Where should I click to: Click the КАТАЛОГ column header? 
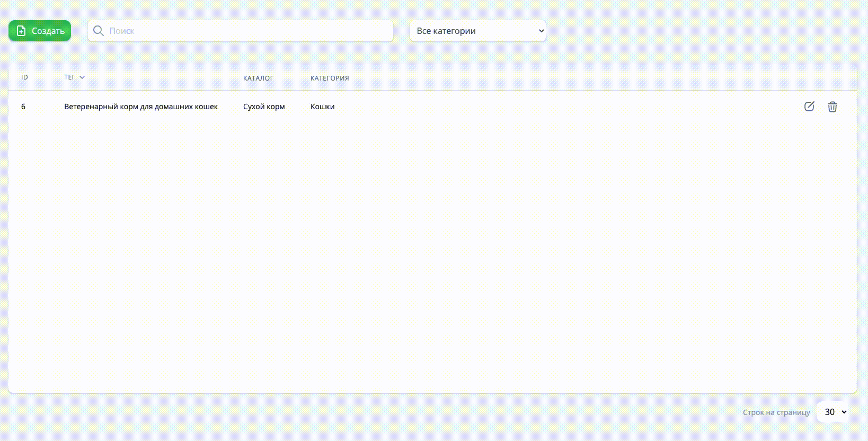(x=258, y=78)
